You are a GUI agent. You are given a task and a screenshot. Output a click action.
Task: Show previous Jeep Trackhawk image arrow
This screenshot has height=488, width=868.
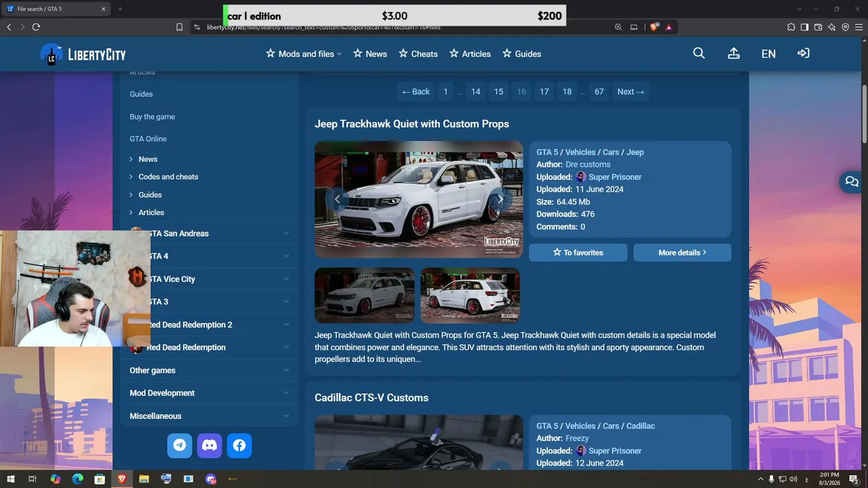click(x=337, y=199)
